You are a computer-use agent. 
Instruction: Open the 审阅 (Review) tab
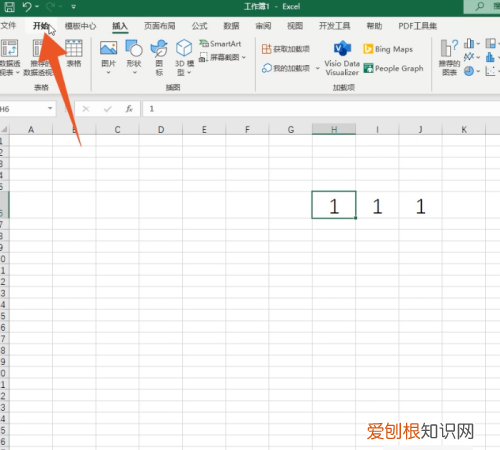click(x=263, y=26)
